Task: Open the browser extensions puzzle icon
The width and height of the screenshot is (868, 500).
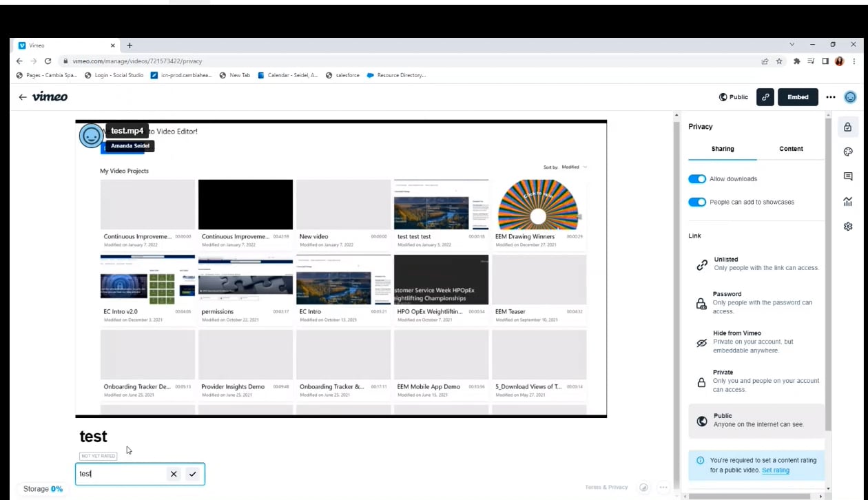Action: [797, 61]
